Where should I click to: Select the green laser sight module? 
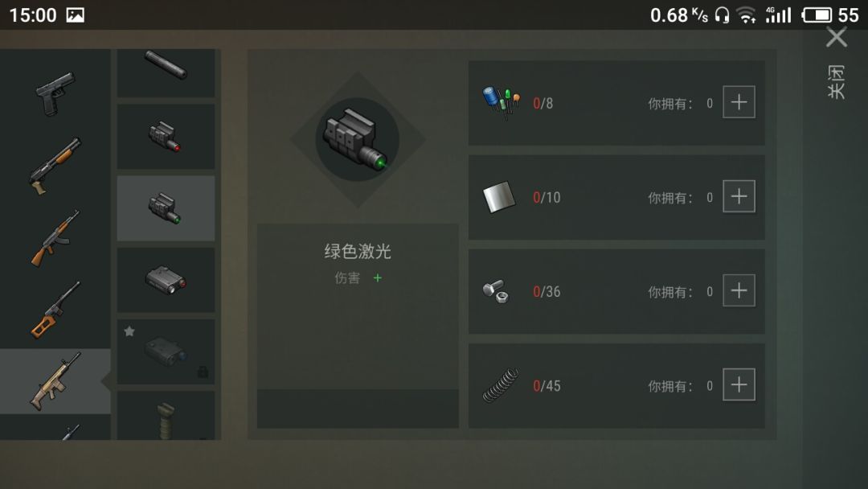(166, 208)
